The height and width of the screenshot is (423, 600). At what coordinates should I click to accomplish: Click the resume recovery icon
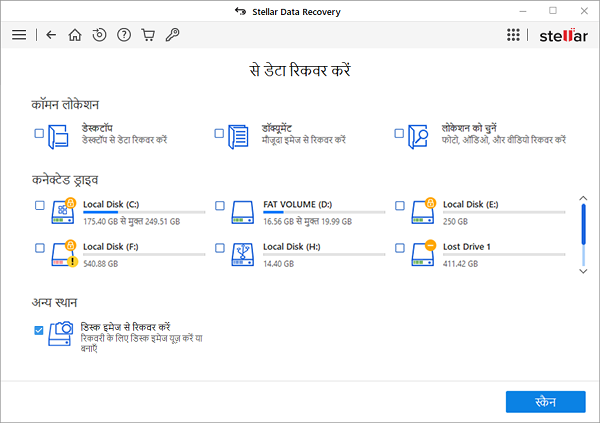(x=99, y=35)
